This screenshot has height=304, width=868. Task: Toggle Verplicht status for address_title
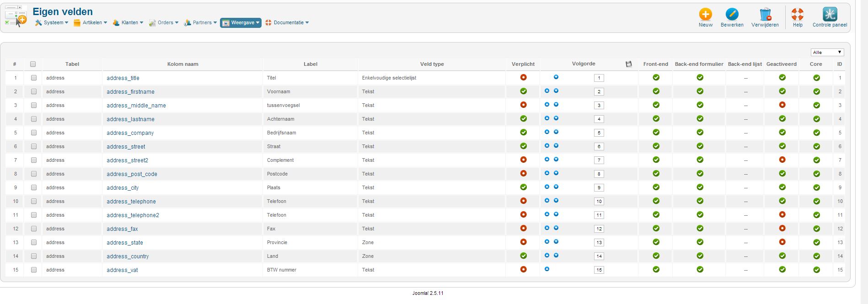point(524,77)
